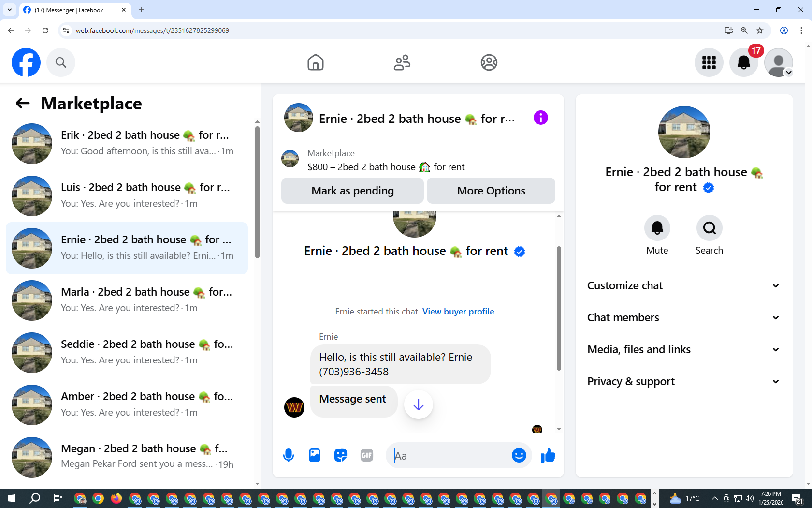Show hidden system tray icons
Screen dimensions: 812x508
pos(714,498)
